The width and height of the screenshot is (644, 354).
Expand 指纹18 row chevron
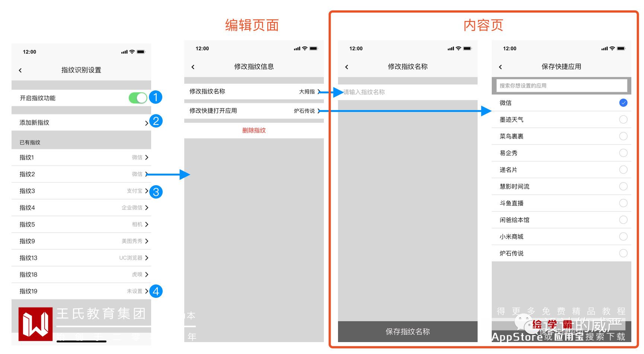click(147, 274)
